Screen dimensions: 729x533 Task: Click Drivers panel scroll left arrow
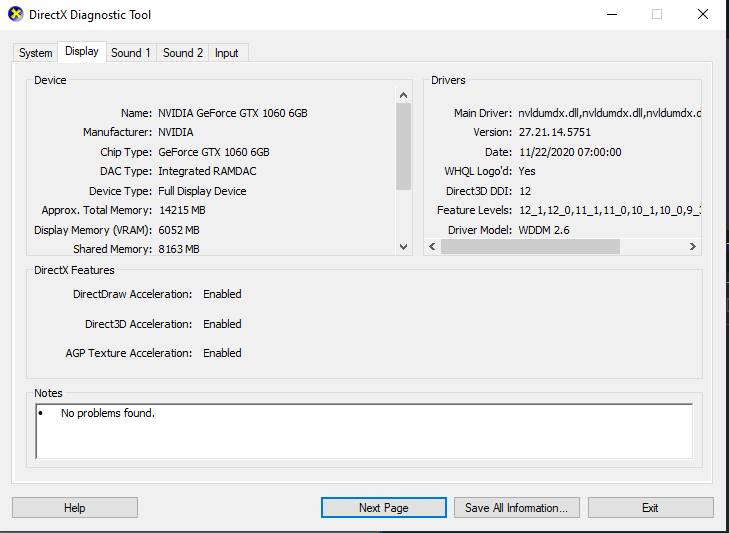point(432,247)
